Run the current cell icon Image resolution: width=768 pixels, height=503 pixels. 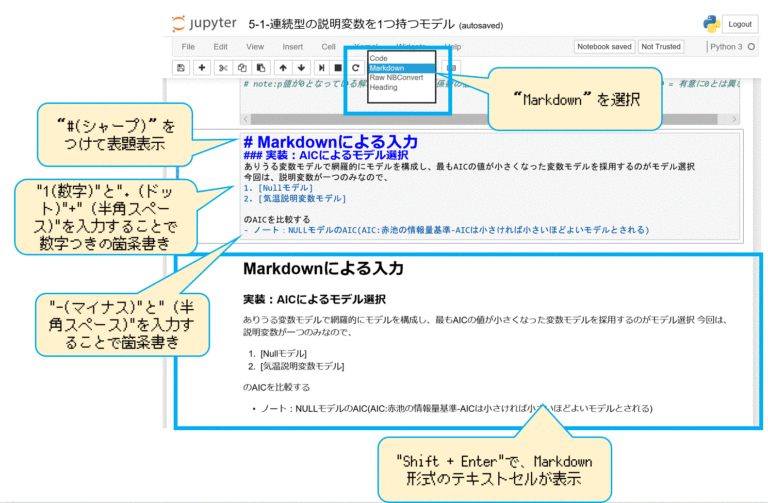pos(322,67)
